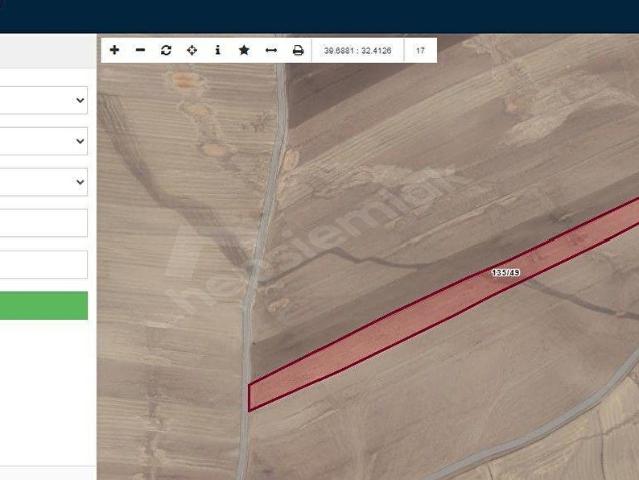Focus the second text input above the green button
The image size is (639, 480).
tap(44, 264)
